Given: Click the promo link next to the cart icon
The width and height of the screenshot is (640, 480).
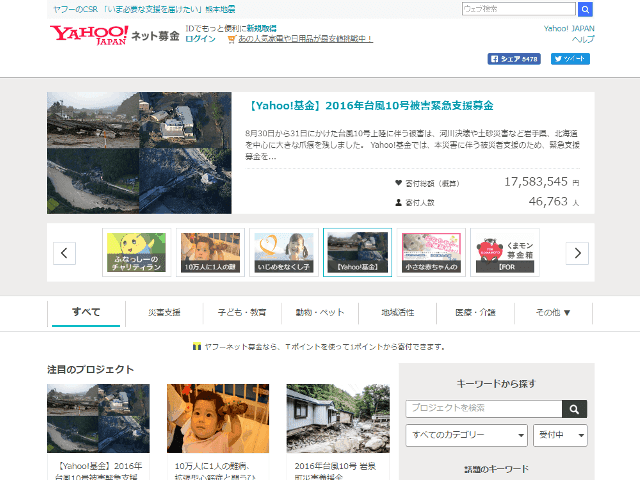Looking at the screenshot, I should pos(305,39).
